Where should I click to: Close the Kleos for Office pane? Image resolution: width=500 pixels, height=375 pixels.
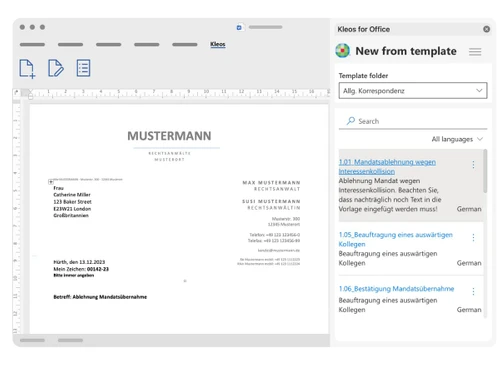[x=486, y=29]
